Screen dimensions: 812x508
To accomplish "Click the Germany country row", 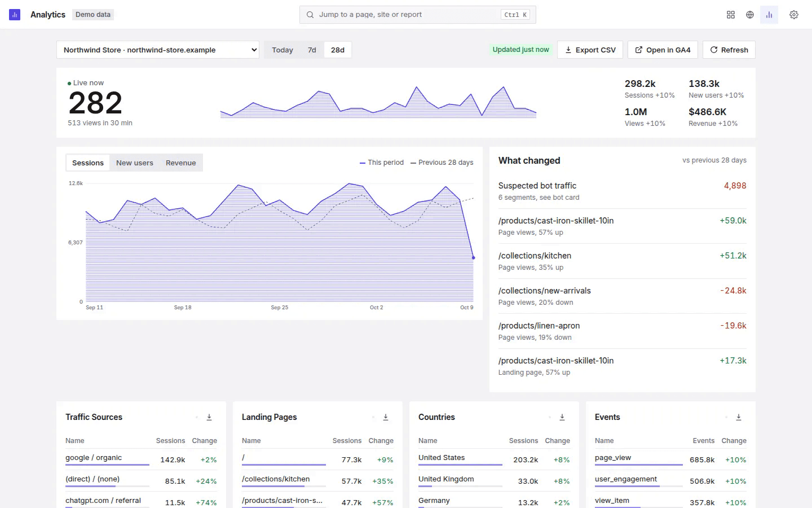I will (x=494, y=501).
